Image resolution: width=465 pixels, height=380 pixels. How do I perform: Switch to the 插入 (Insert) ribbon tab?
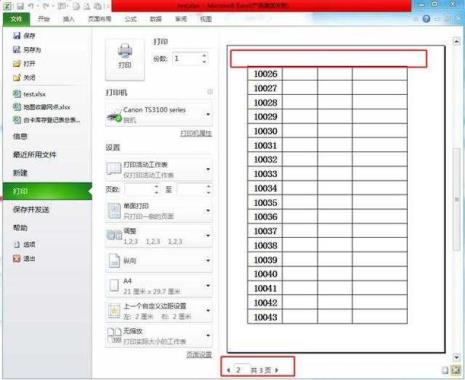pyautogui.click(x=69, y=19)
